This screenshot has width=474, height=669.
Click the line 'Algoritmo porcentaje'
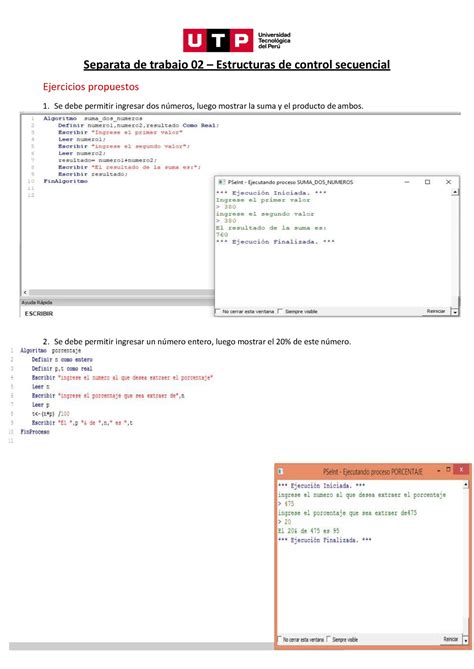[x=51, y=350]
